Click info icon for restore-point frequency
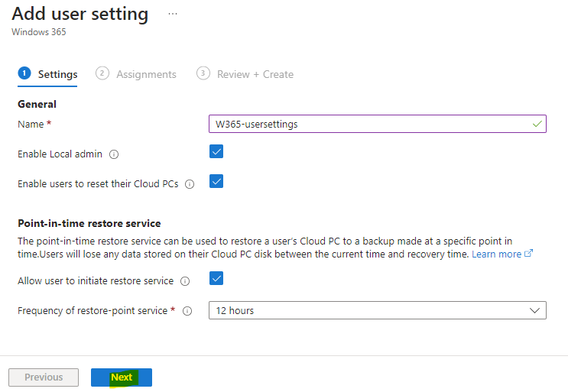 pyautogui.click(x=187, y=311)
